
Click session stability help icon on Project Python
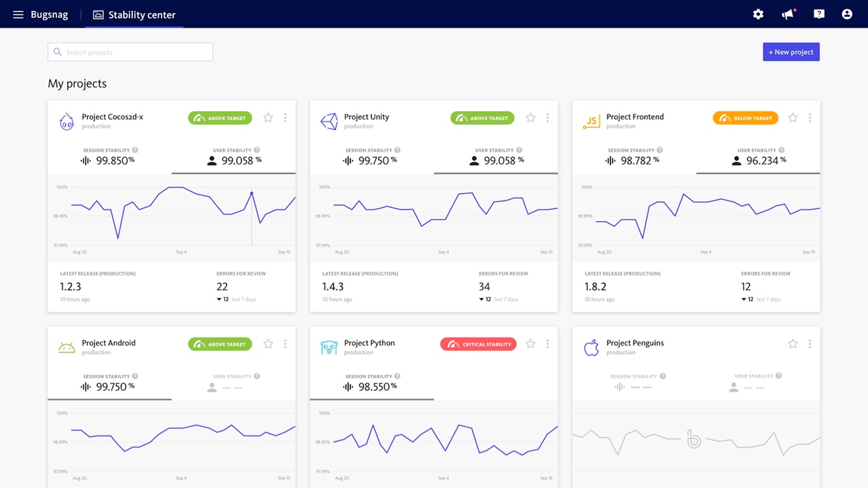click(397, 376)
